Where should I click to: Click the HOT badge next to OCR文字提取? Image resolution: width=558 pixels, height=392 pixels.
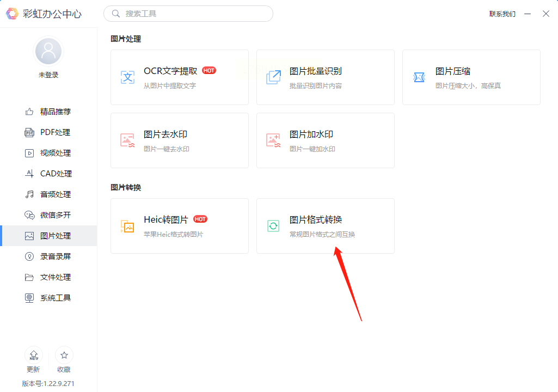click(x=209, y=70)
